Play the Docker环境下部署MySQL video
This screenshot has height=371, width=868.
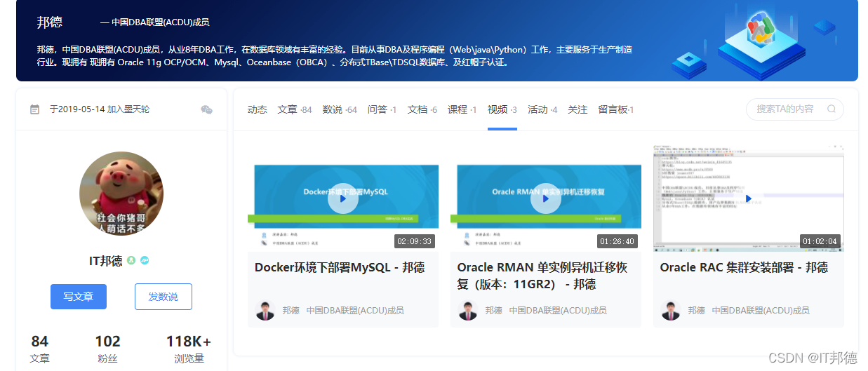point(342,198)
